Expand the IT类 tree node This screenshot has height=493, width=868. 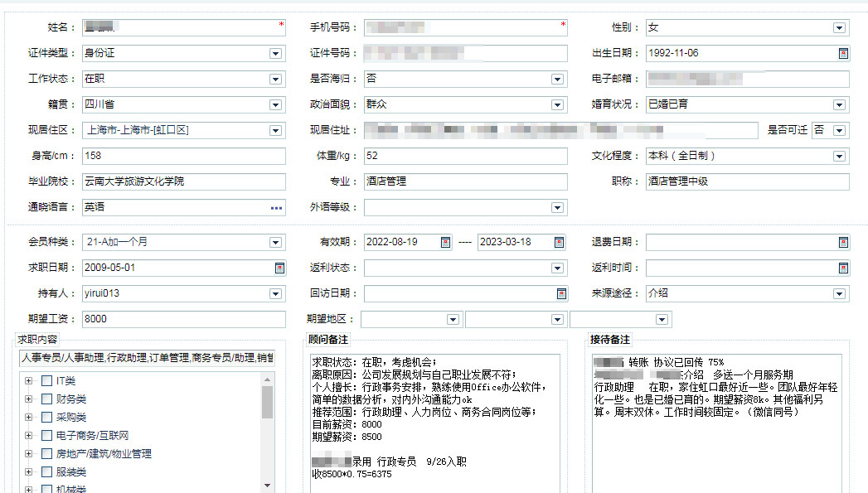pyautogui.click(x=28, y=380)
